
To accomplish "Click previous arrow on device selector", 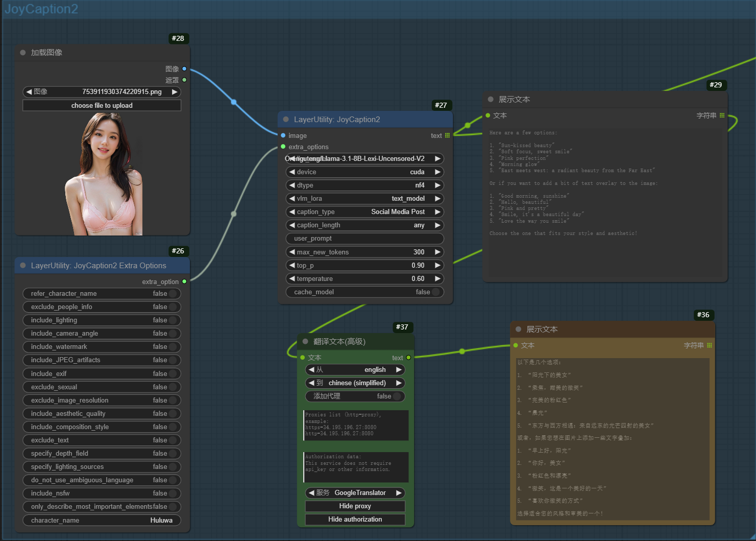I will (292, 172).
